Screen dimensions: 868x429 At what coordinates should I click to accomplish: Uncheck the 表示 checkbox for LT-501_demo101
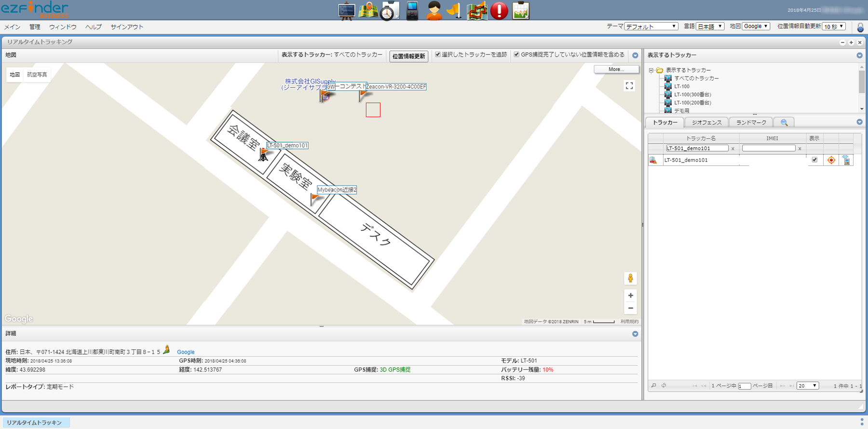(814, 160)
